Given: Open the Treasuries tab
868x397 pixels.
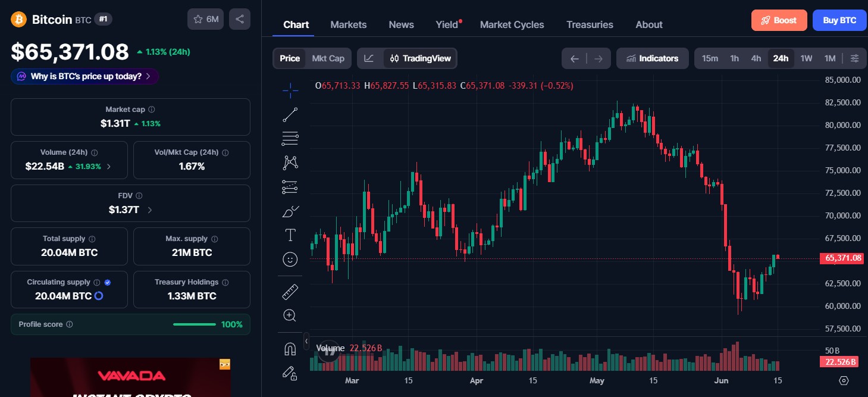Looking at the screenshot, I should (590, 24).
